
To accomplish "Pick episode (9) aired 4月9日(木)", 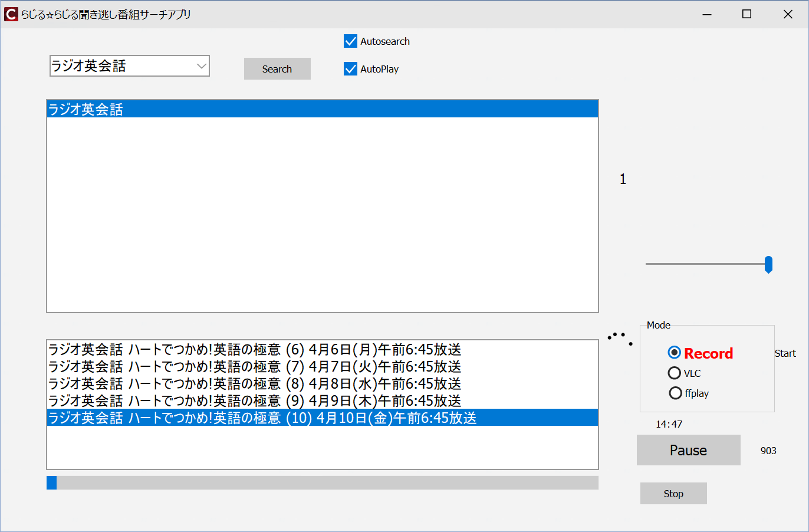I will tap(255, 401).
